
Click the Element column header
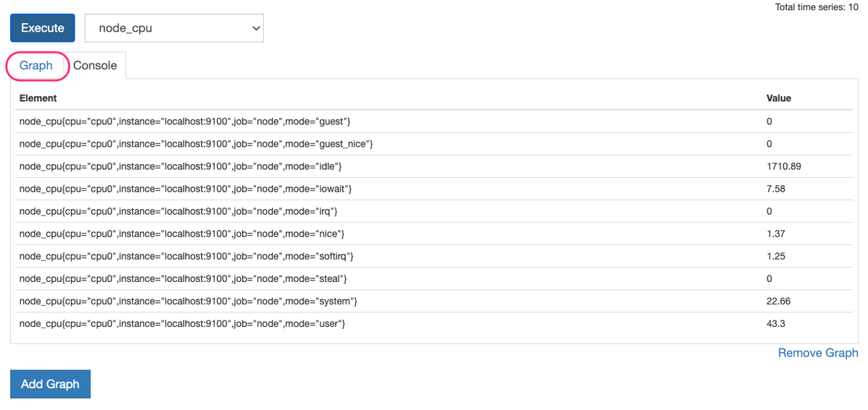coord(38,98)
